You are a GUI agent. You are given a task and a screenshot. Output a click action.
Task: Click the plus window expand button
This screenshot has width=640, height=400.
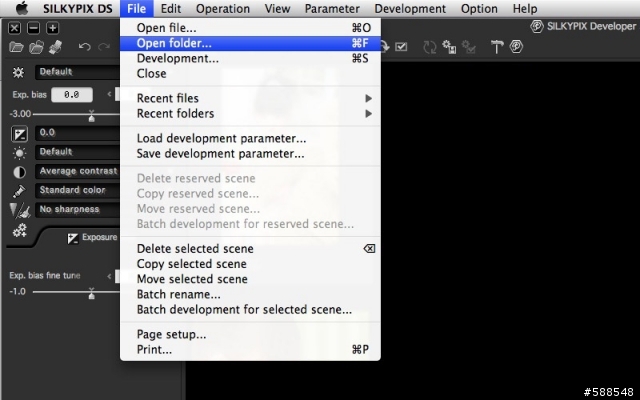click(52, 28)
